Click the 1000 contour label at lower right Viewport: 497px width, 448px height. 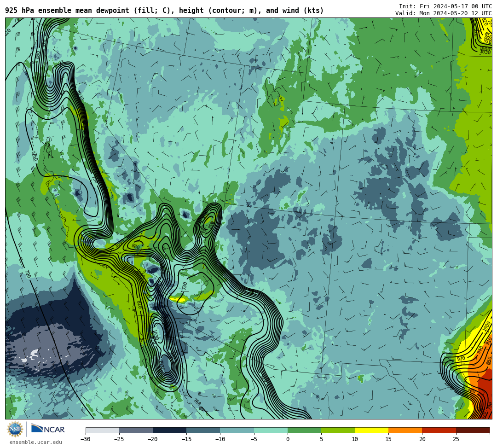(487, 326)
